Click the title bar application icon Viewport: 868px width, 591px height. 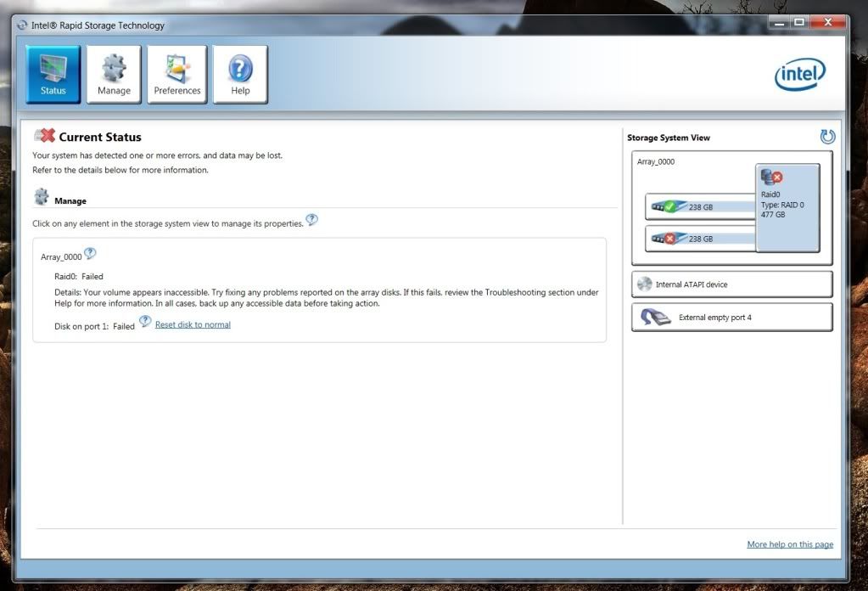(x=22, y=25)
